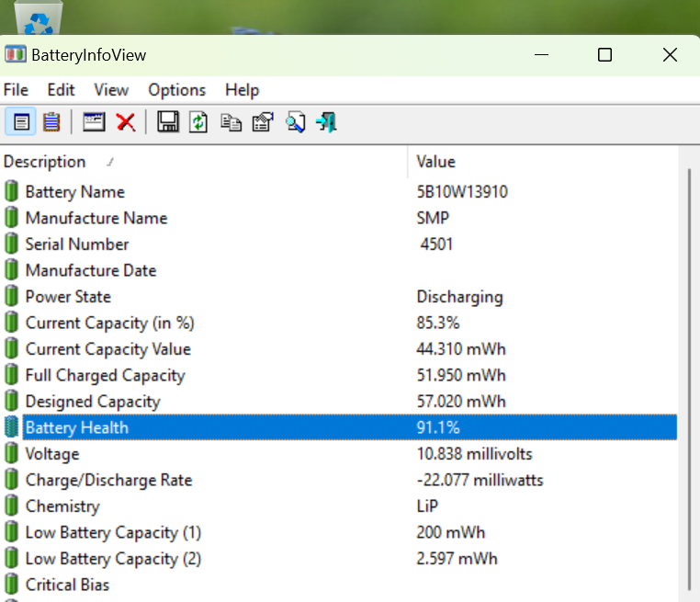Click the Copy Selected Items icon
The height and width of the screenshot is (602, 700).
[231, 122]
